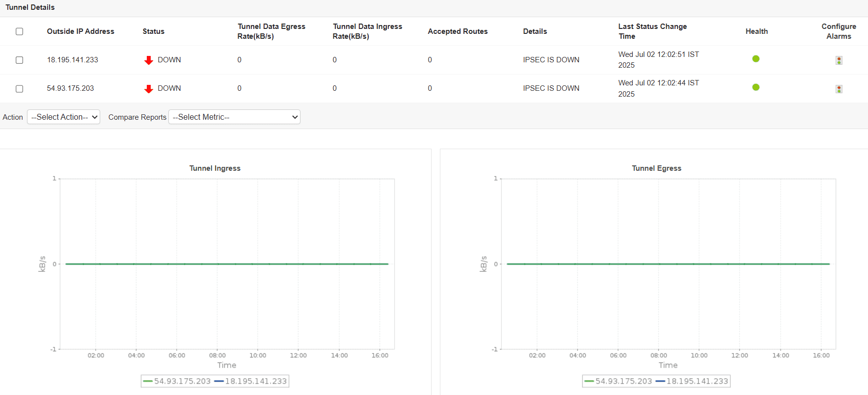The width and height of the screenshot is (868, 395).
Task: Click green health indicator for 54.93.175.203
Action: pyautogui.click(x=756, y=87)
